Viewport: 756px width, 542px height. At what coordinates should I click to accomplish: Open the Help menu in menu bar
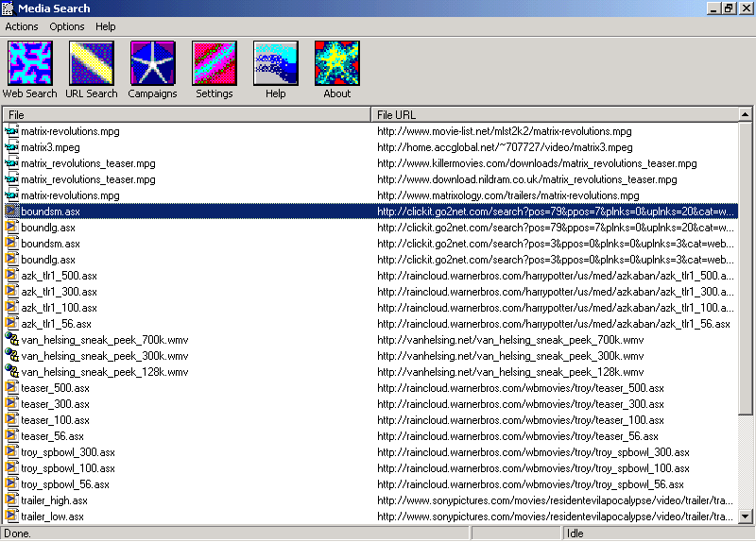(105, 26)
